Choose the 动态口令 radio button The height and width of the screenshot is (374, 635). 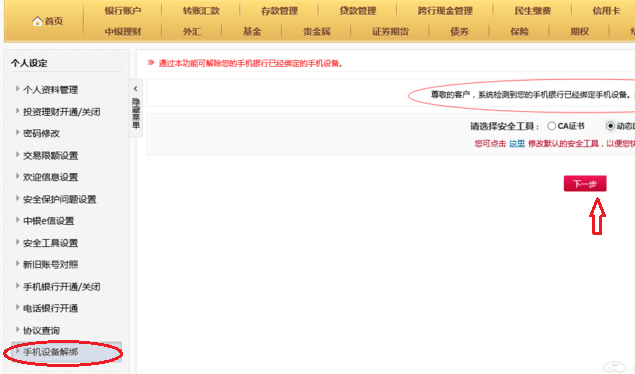(610, 126)
